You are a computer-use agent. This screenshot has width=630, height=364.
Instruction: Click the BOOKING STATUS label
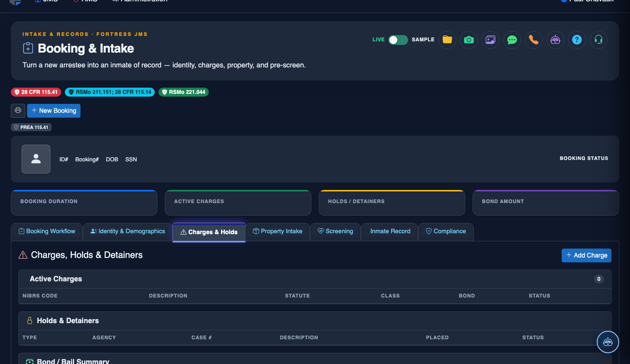pyautogui.click(x=584, y=158)
